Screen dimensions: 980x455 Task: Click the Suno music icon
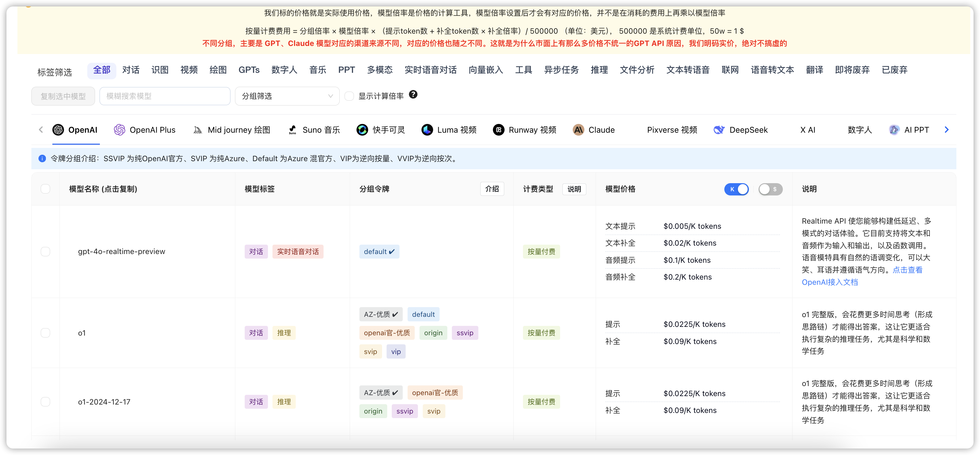pos(292,130)
